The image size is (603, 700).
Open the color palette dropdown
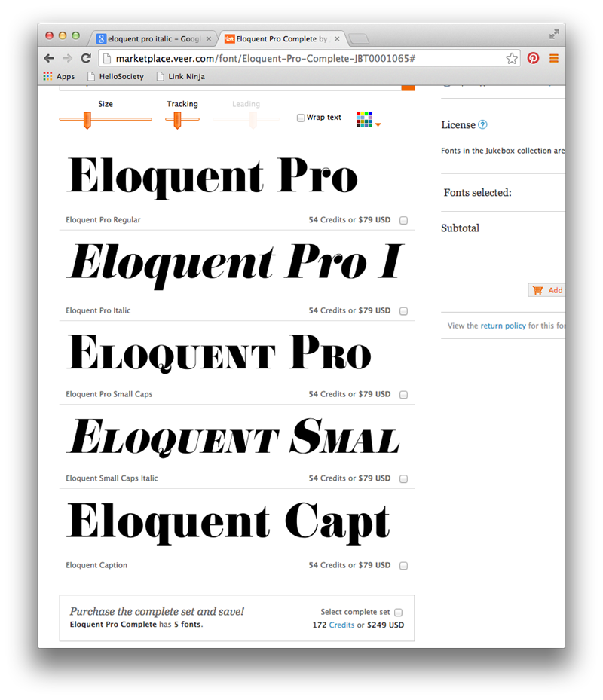pyautogui.click(x=369, y=120)
